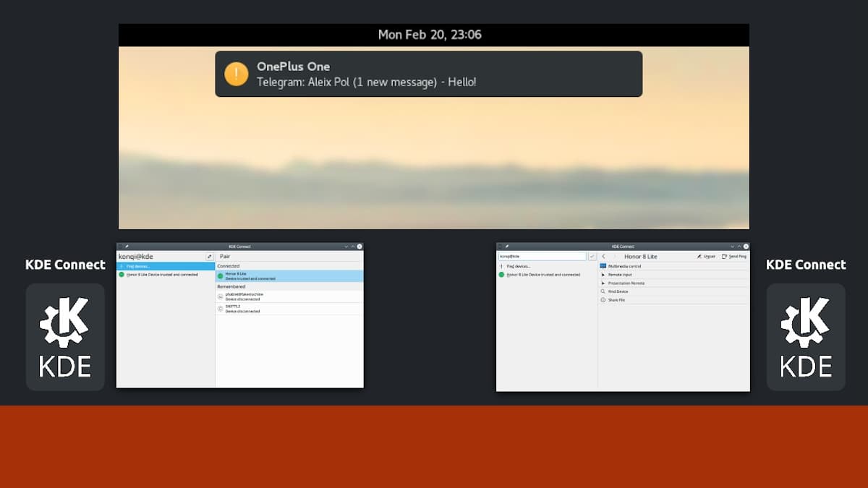
Task: Click the date and time in the top bar
Action: click(430, 34)
